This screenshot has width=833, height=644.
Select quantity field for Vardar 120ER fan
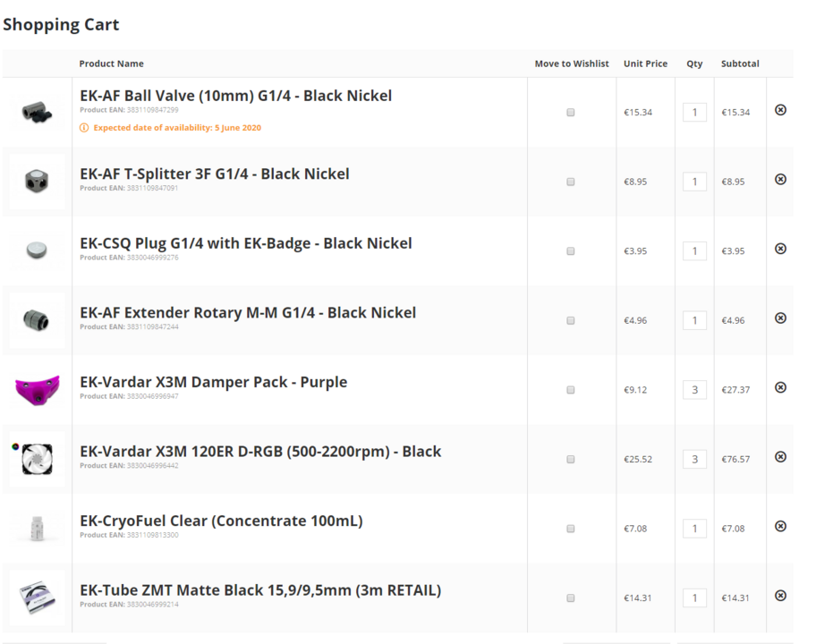(x=694, y=459)
